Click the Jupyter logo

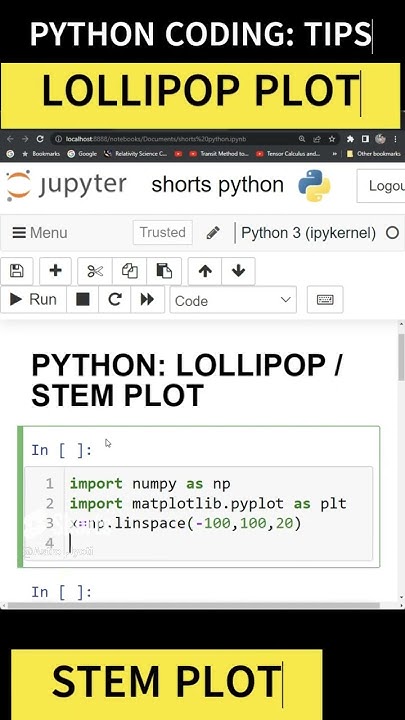(x=66, y=186)
